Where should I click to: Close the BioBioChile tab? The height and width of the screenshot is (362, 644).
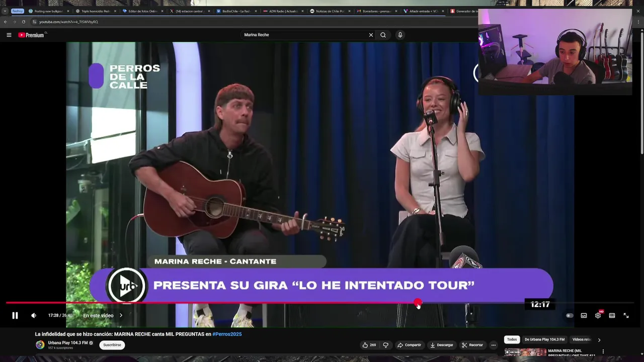coord(256,11)
